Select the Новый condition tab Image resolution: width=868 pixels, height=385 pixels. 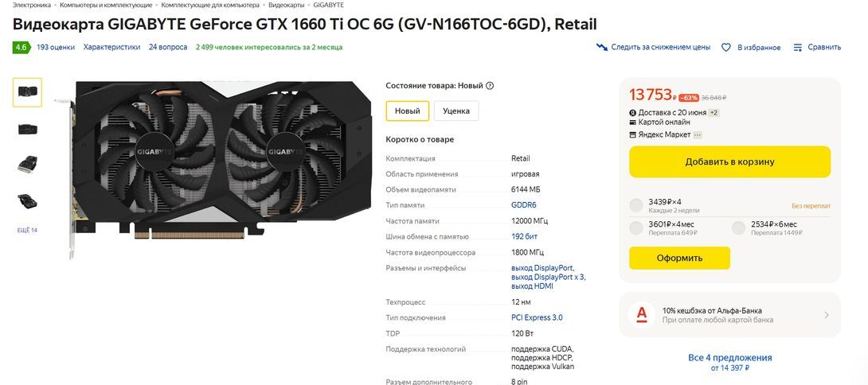pos(408,111)
